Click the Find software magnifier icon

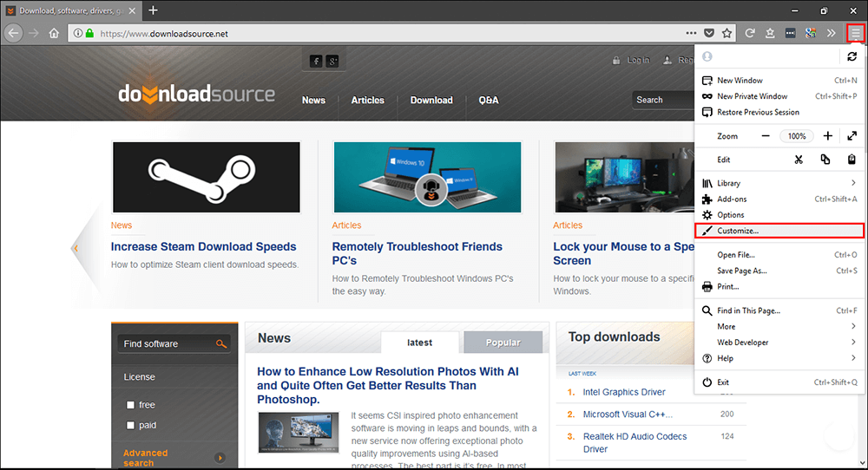[x=220, y=344]
